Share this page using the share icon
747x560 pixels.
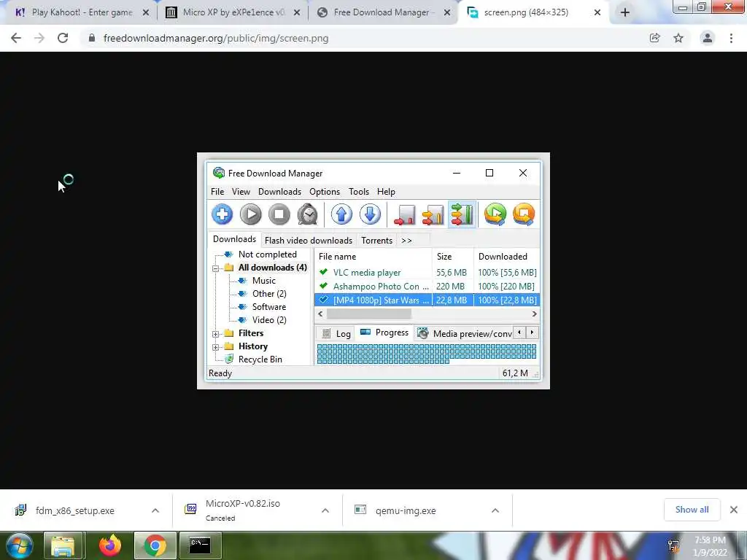click(x=654, y=38)
